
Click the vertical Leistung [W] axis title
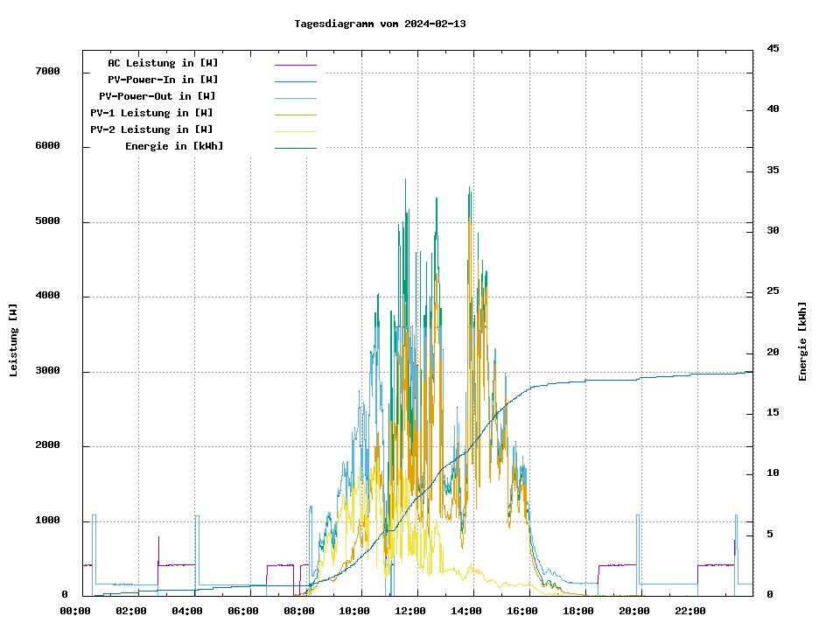14,340
